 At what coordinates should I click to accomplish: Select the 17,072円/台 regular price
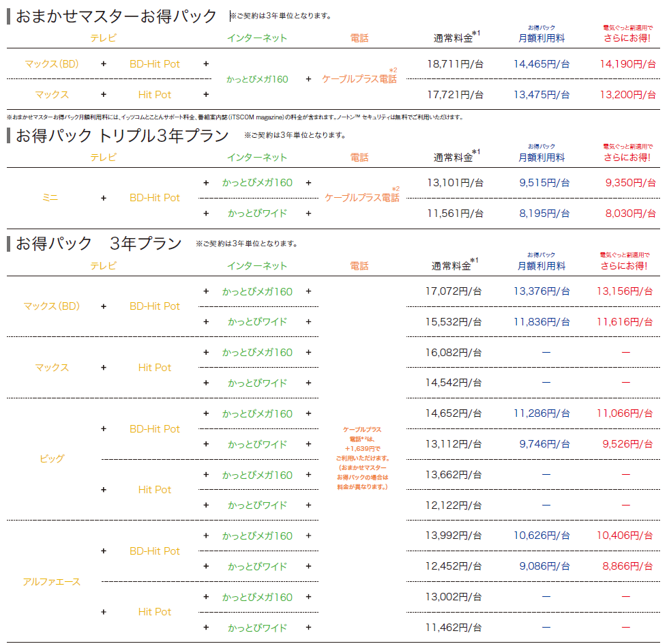[454, 291]
